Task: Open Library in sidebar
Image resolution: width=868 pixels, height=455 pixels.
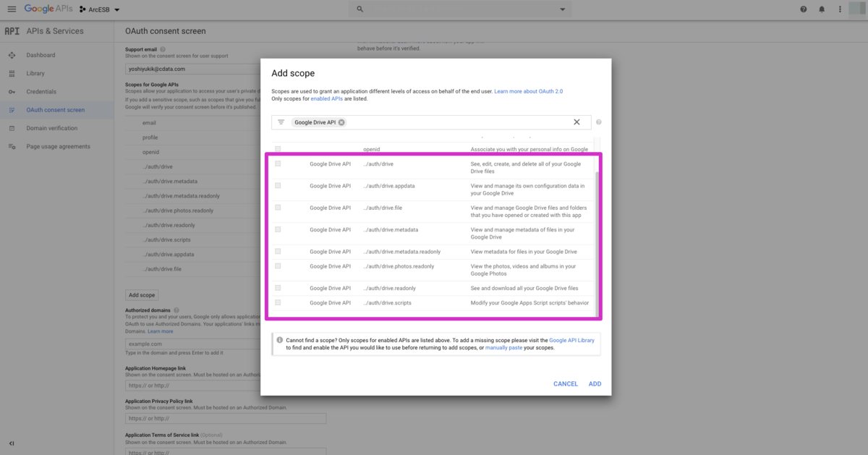Action: pos(35,73)
